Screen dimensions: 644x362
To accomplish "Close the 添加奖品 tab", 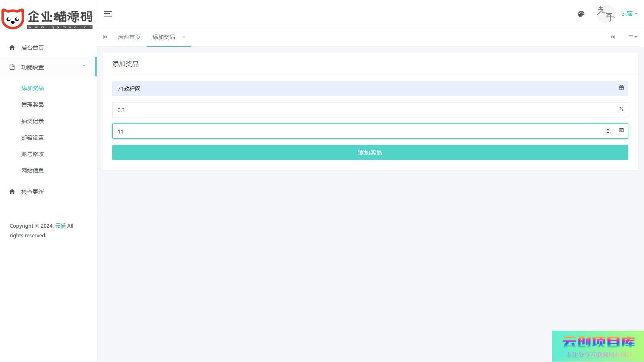I will point(184,37).
